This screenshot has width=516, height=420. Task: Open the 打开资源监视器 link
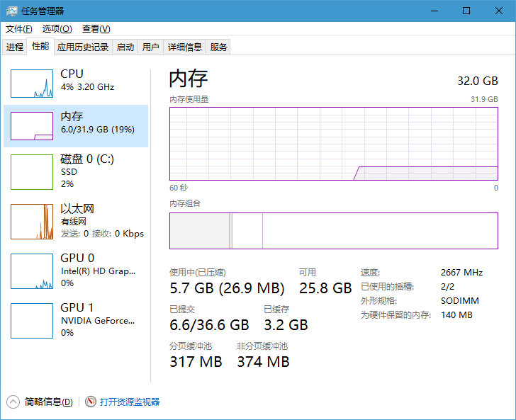[130, 402]
